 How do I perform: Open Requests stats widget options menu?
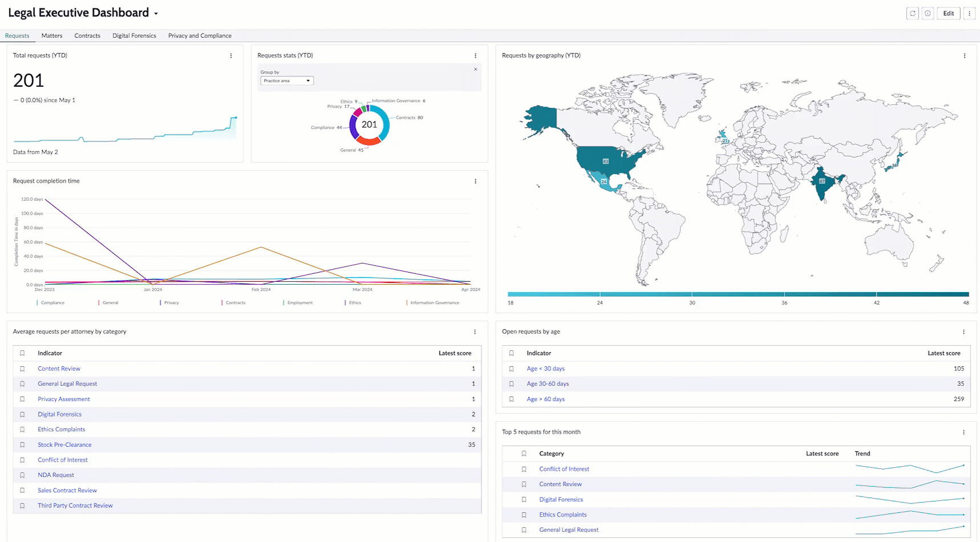point(475,56)
